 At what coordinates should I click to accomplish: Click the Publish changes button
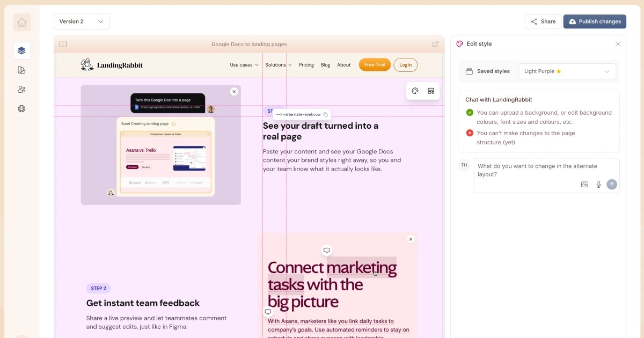click(x=594, y=21)
